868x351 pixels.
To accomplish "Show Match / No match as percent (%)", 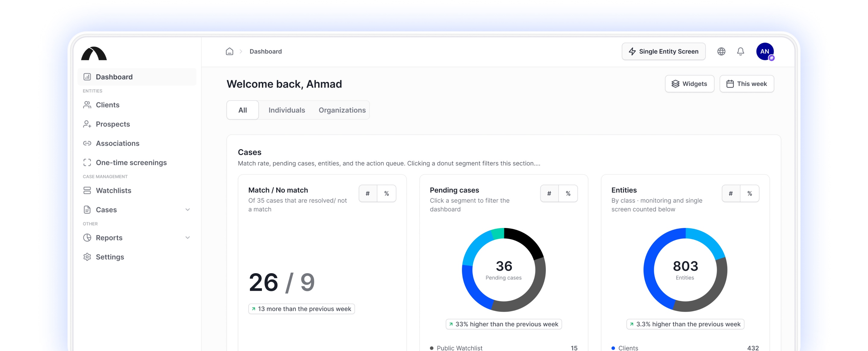I will click(386, 194).
